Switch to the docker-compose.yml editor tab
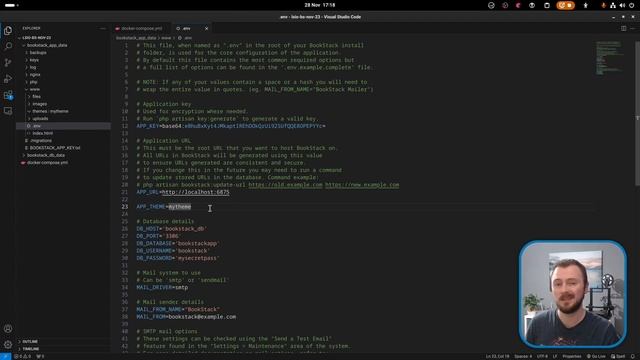Image resolution: width=640 pixels, height=360 pixels. [x=141, y=29]
